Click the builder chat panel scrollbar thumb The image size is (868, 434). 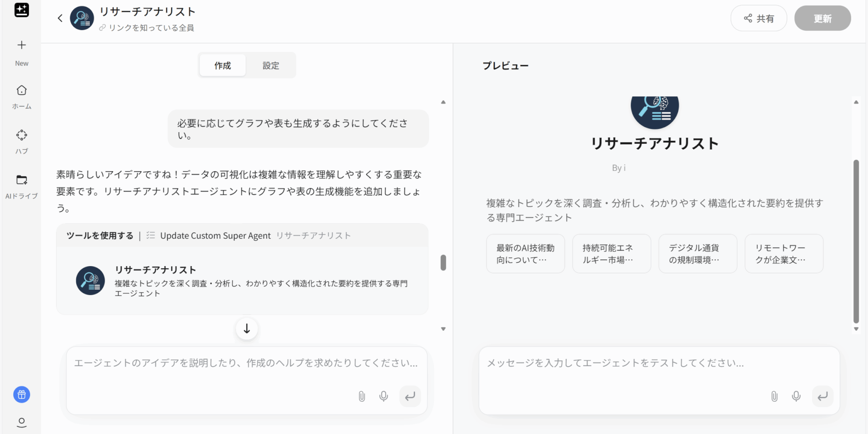pos(443,262)
